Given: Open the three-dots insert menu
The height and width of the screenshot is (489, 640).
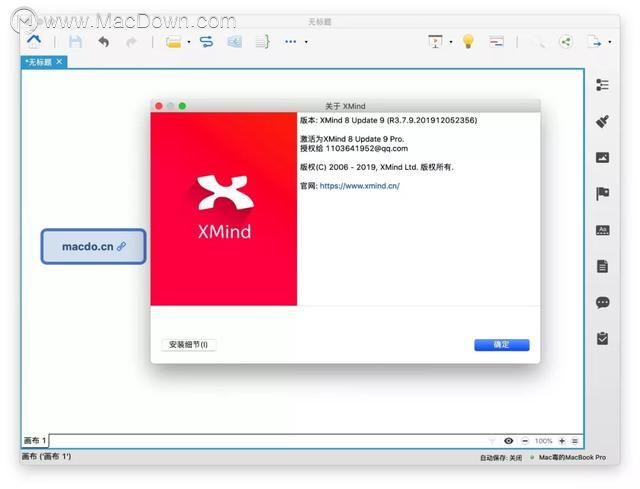Looking at the screenshot, I should click(291, 42).
